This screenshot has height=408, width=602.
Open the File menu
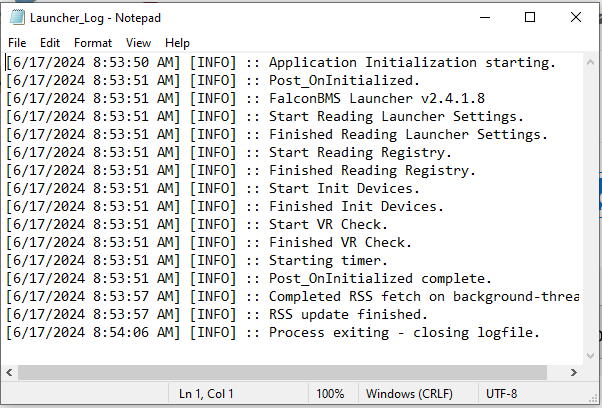(x=17, y=43)
